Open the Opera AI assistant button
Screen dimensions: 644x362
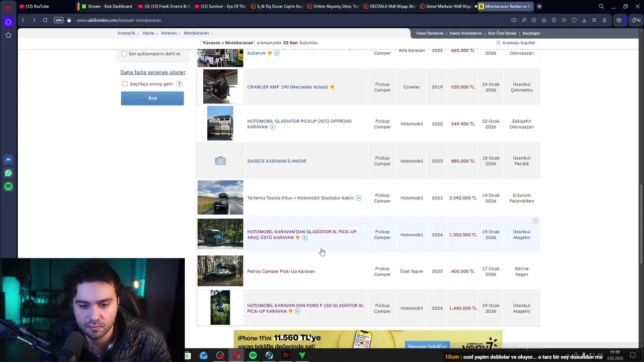(636, 20)
